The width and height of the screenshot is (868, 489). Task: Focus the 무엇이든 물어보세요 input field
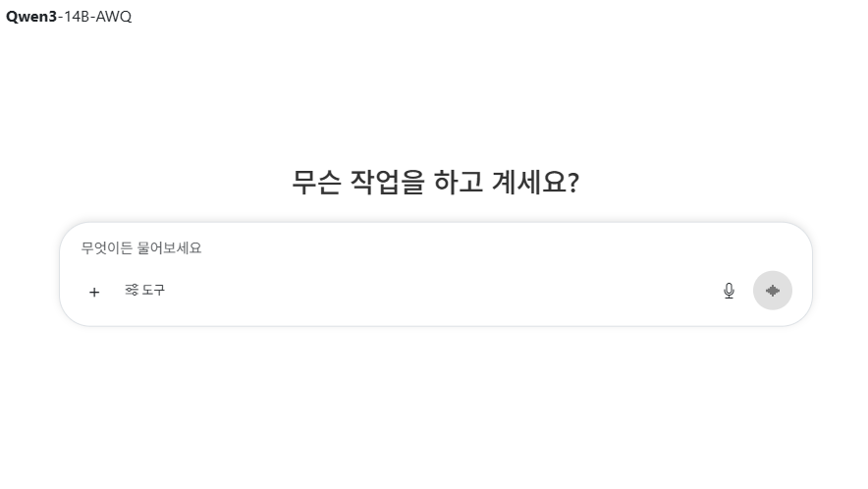pos(393,248)
